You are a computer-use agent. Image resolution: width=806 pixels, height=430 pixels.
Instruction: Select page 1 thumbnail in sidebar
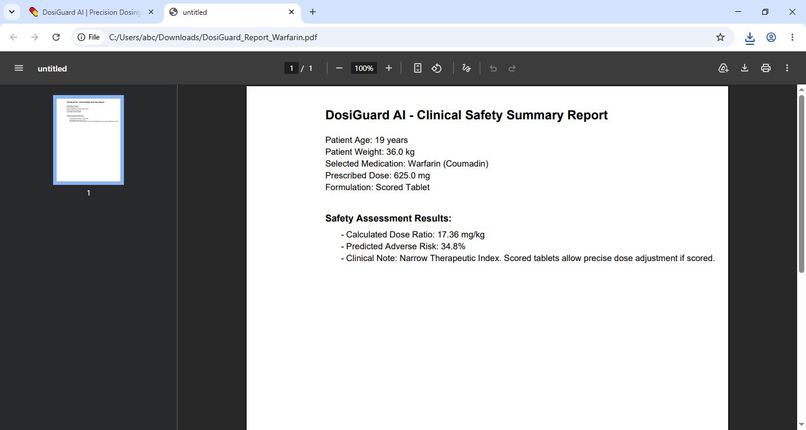coord(88,140)
